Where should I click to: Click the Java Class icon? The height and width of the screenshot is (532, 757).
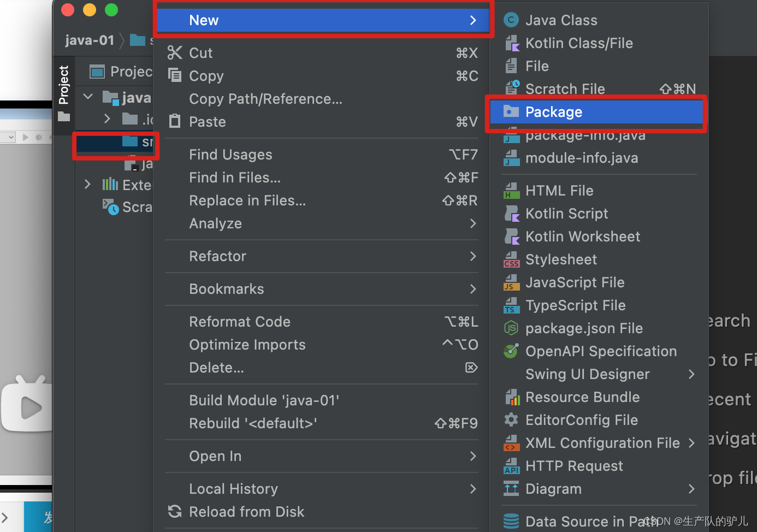coord(511,20)
